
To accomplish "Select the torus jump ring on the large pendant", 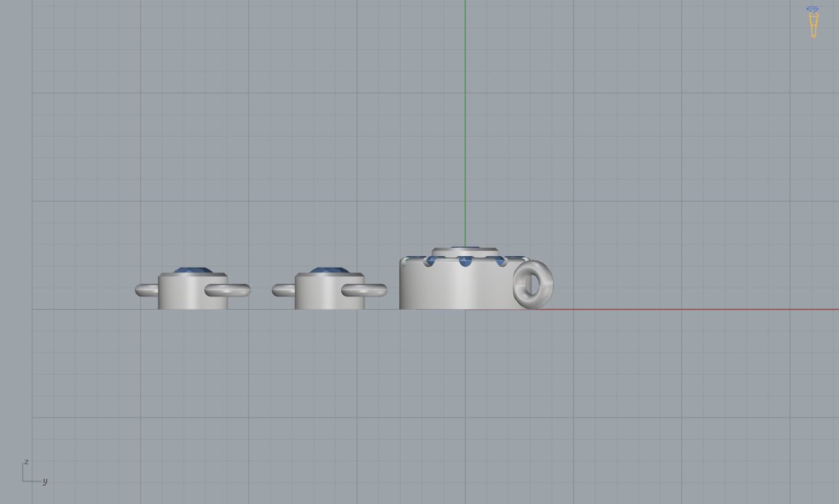I will coord(533,284).
